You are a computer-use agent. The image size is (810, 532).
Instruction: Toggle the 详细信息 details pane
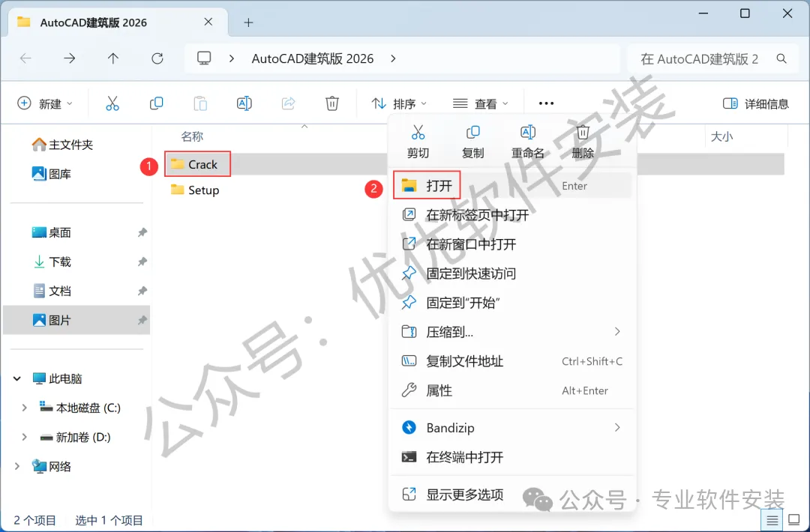click(756, 103)
